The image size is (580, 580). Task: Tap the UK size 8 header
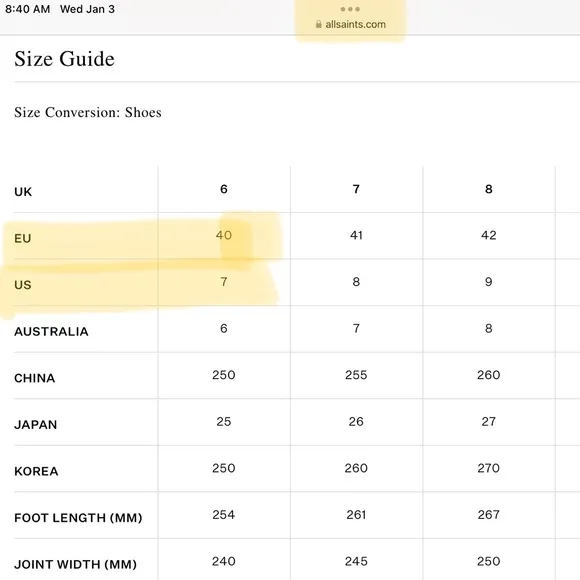pos(489,189)
